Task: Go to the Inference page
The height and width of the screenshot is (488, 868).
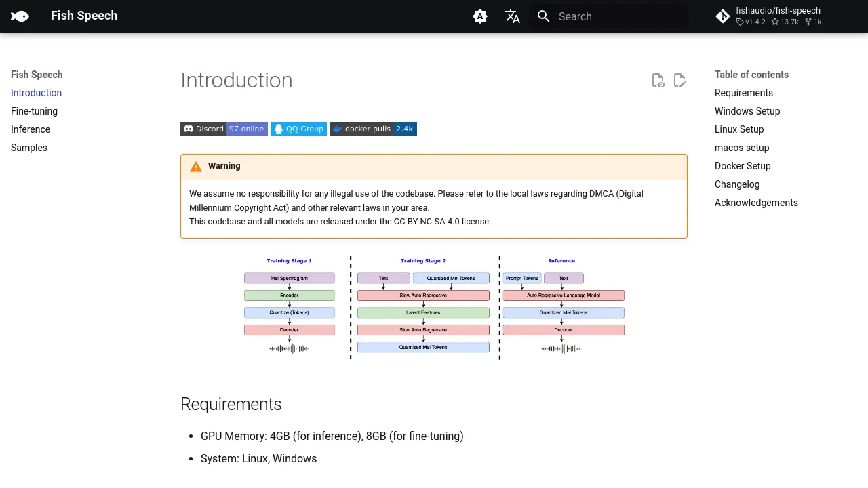Action: [x=31, y=129]
